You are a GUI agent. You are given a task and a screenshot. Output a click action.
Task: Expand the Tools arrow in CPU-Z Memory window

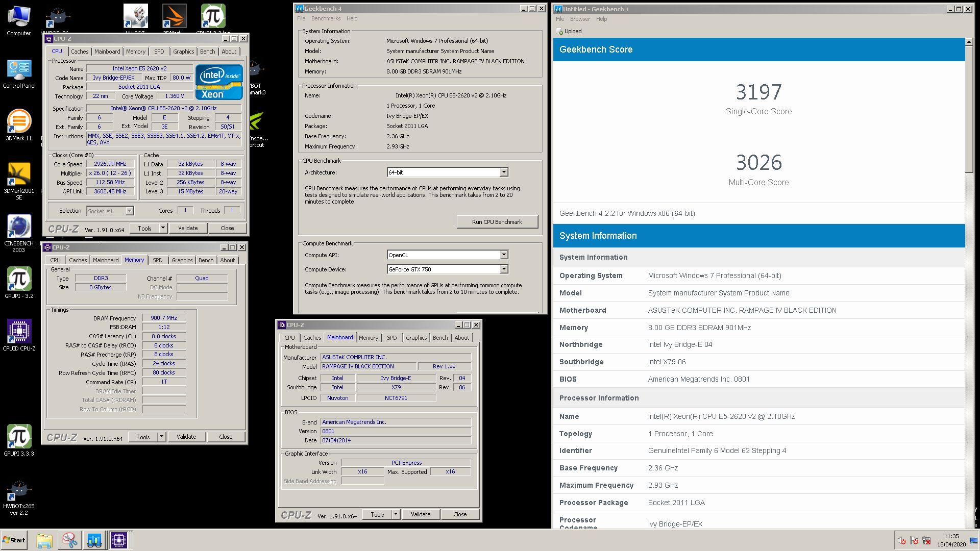point(162,437)
